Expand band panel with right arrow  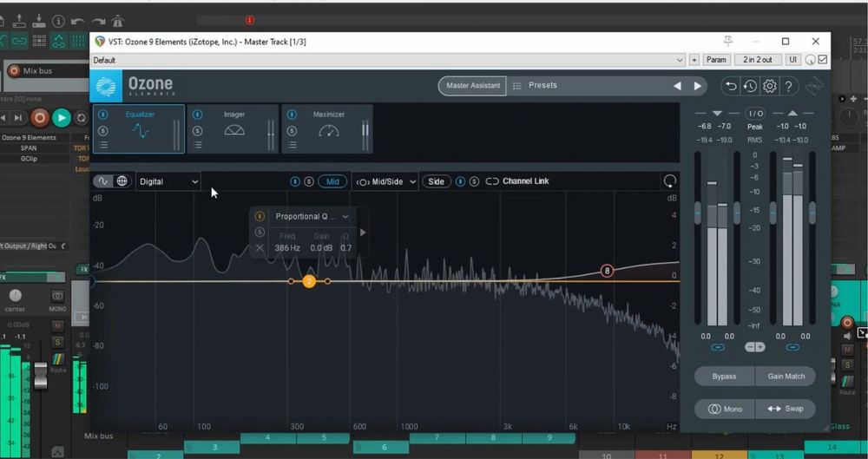(363, 233)
